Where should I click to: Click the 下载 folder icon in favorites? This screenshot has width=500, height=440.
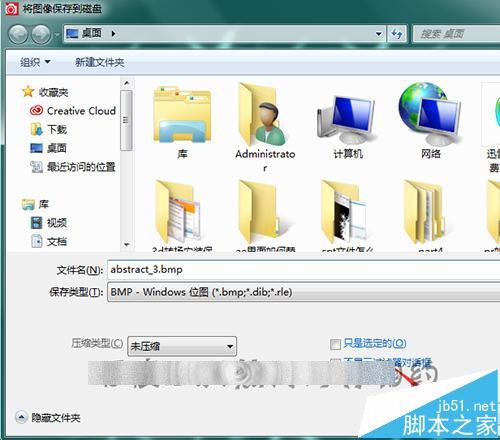[x=36, y=129]
